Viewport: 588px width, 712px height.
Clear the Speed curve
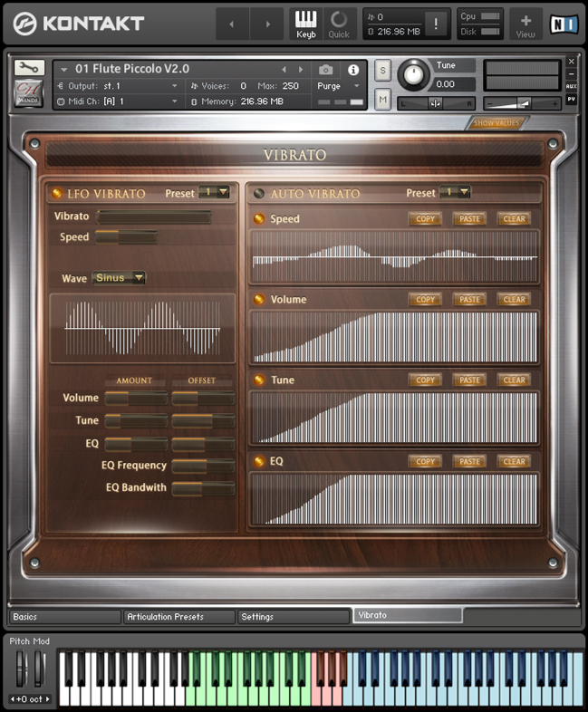click(514, 219)
